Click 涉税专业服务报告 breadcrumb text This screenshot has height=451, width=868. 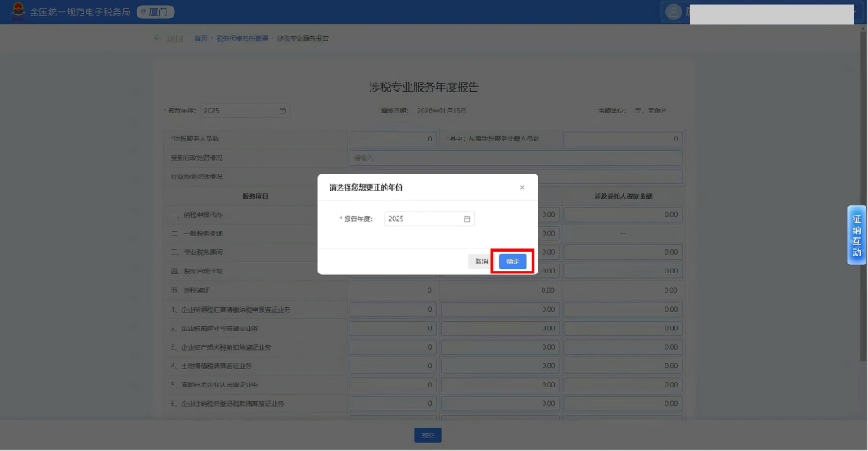coord(303,39)
